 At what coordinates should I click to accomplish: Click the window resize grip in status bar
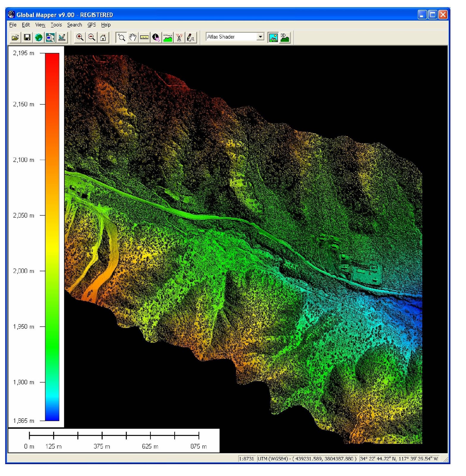pyautogui.click(x=445, y=459)
